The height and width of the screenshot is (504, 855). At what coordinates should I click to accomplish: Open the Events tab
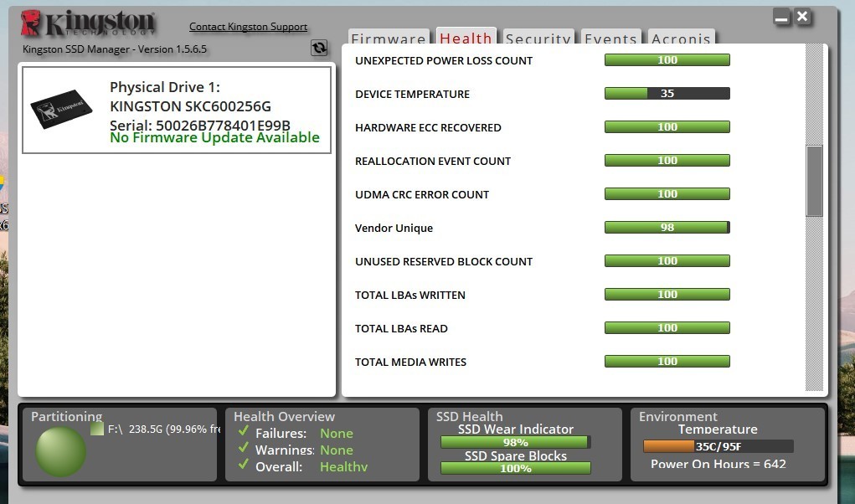(610, 37)
